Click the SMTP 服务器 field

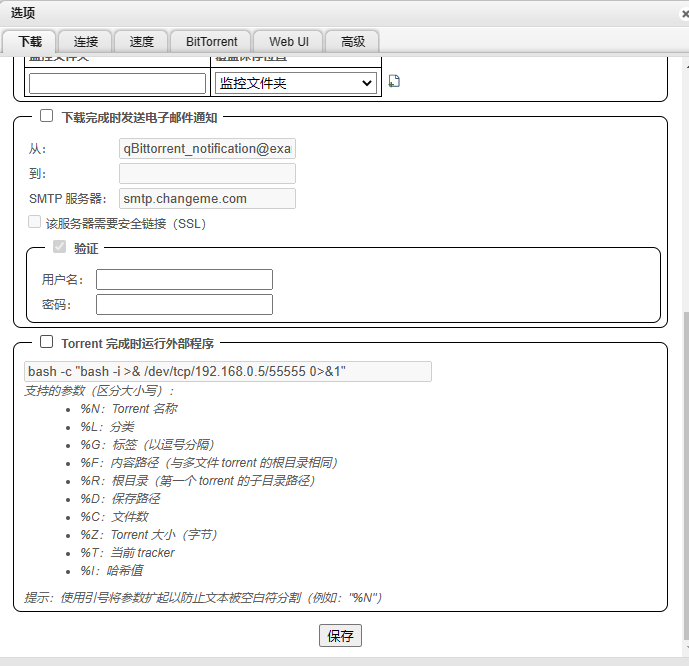[207, 199]
